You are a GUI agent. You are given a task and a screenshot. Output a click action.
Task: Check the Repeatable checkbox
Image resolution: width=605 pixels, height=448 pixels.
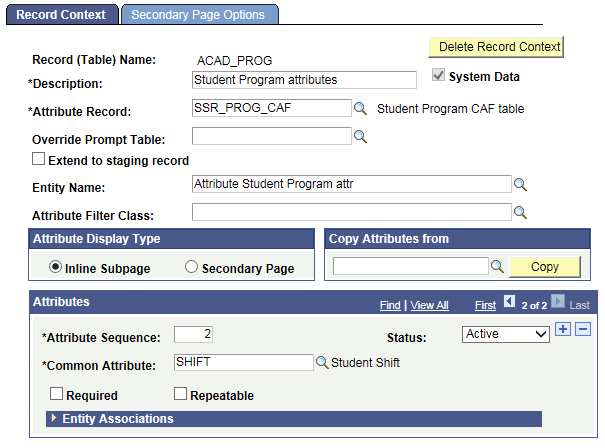click(x=180, y=394)
